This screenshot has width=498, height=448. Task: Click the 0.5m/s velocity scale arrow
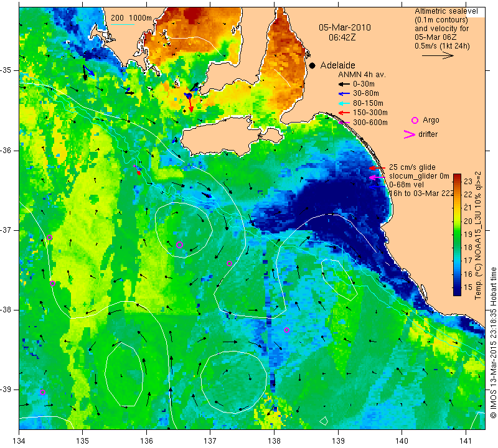(438, 55)
